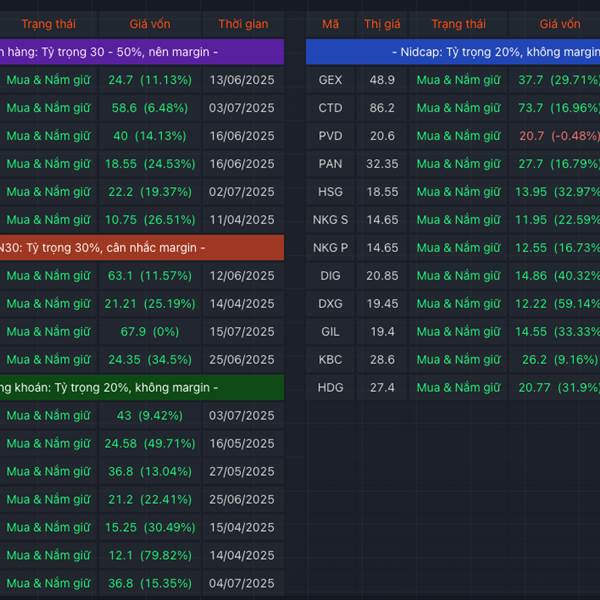Image resolution: width=600 pixels, height=600 pixels.
Task: Select the date 11/04/2025
Action: coord(242,220)
